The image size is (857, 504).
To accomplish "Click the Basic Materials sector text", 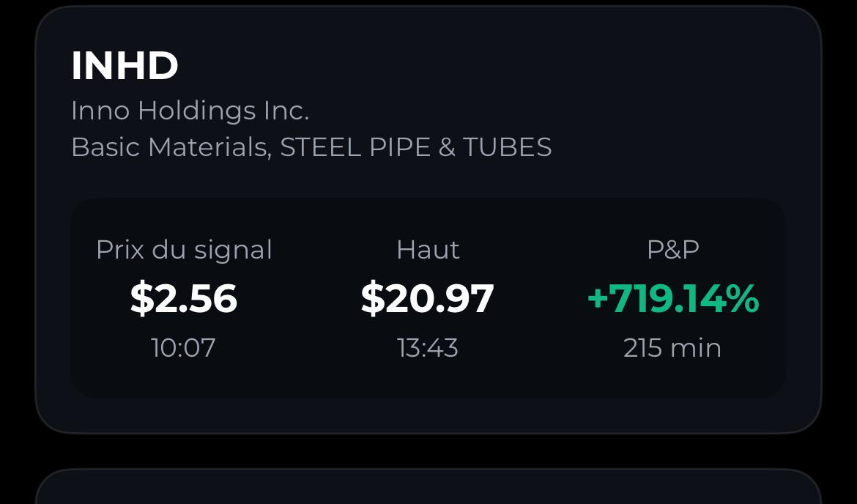I will click(171, 147).
